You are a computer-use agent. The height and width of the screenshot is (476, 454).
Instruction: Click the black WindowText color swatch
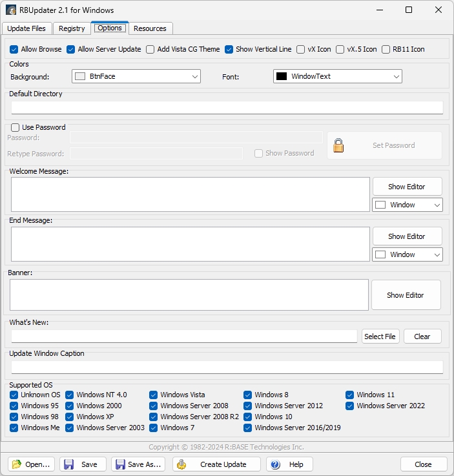tap(282, 76)
